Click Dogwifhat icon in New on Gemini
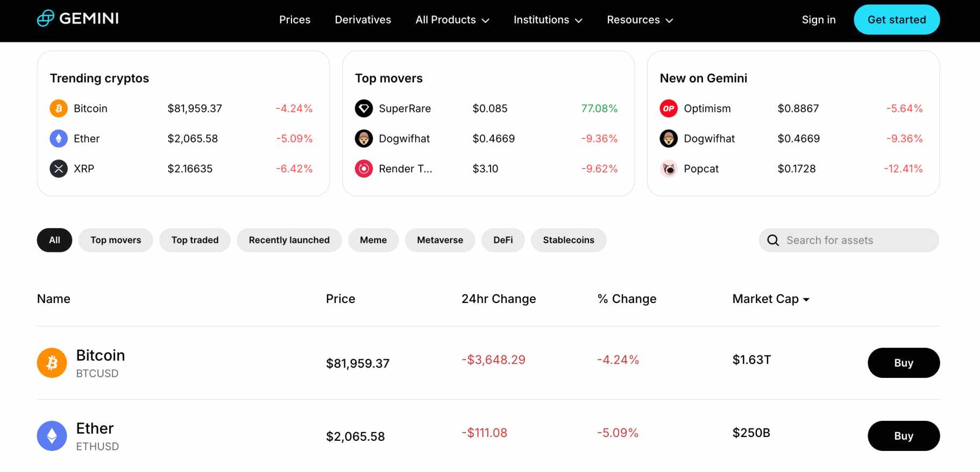 coord(669,138)
